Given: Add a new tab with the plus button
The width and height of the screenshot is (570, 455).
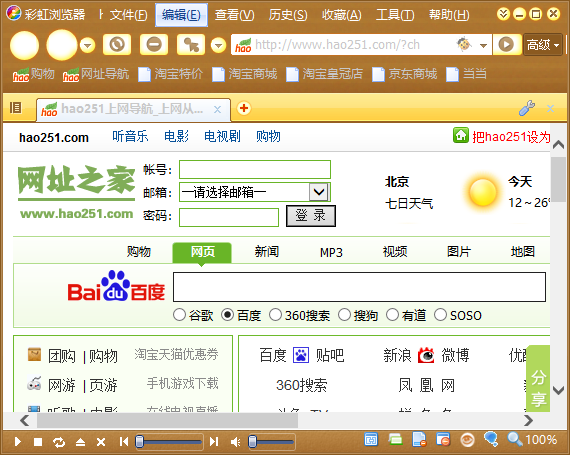Looking at the screenshot, I should pyautogui.click(x=244, y=108).
